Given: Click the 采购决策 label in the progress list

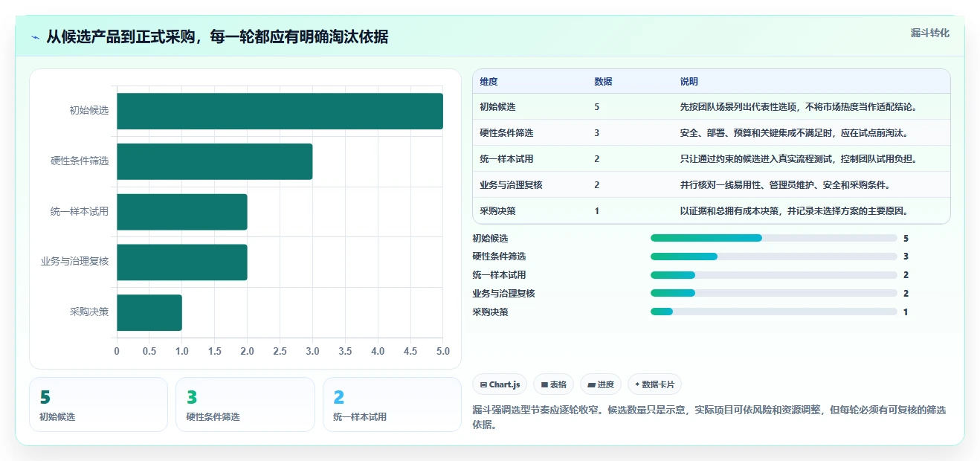Looking at the screenshot, I should [x=490, y=312].
